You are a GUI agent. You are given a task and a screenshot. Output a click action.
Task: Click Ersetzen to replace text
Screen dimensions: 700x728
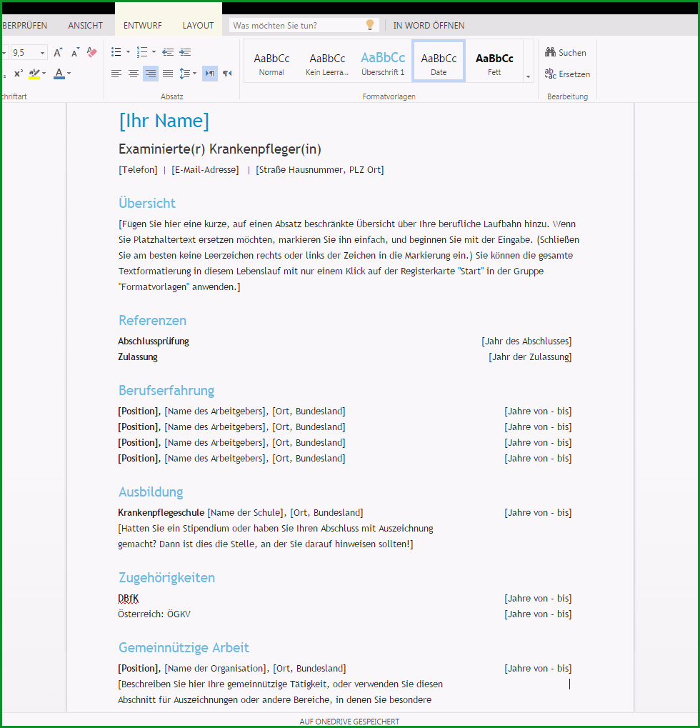567,74
